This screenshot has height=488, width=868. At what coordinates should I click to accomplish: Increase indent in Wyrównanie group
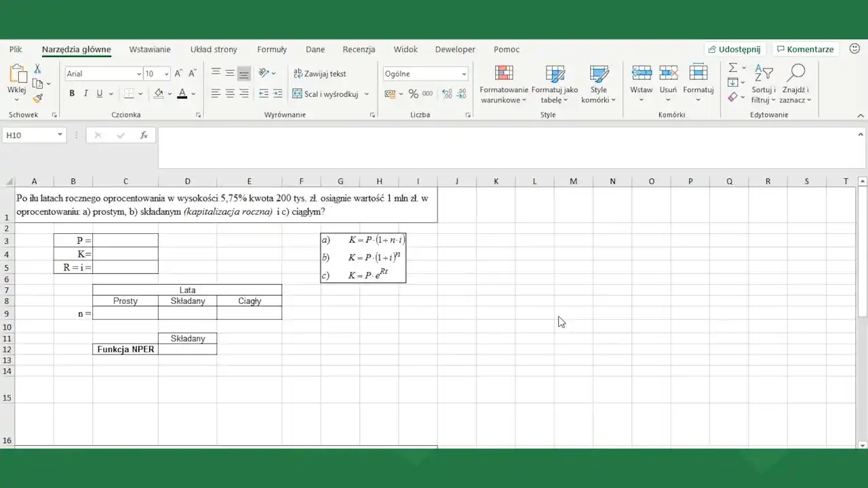(x=279, y=94)
